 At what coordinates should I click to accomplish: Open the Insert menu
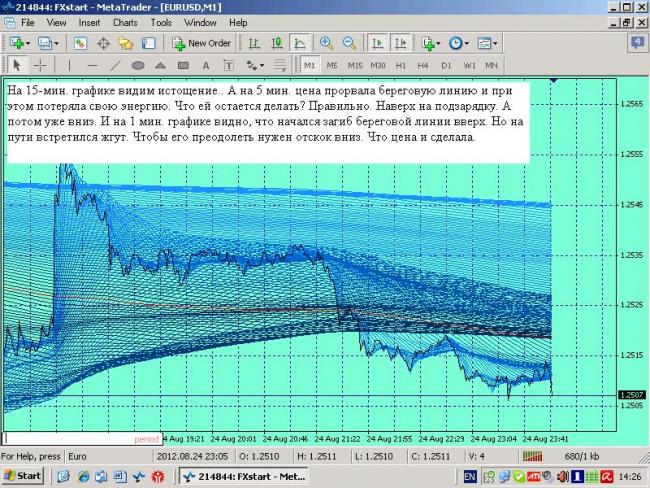(90, 23)
